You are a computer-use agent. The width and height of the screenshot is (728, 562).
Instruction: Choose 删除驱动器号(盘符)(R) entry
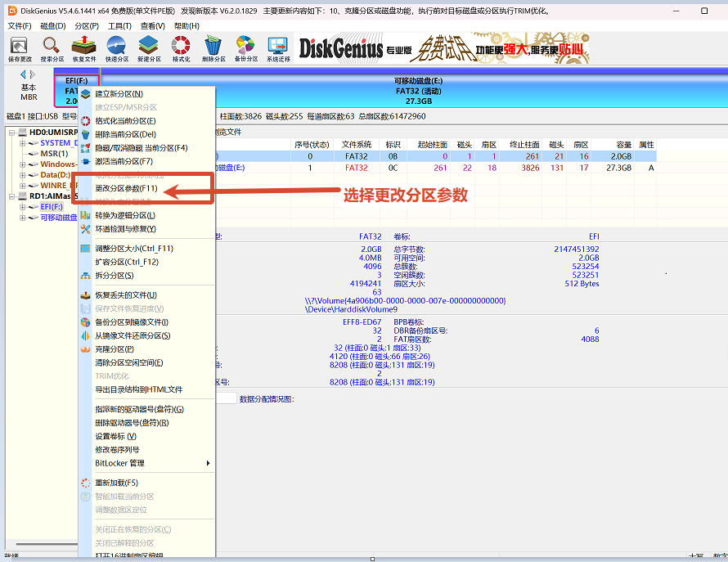pyautogui.click(x=146, y=423)
